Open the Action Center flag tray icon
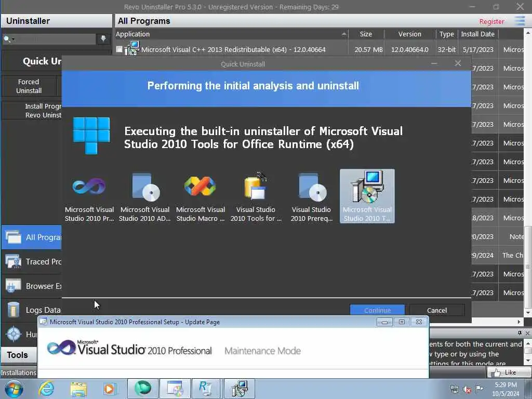This screenshot has height=399, width=532. tap(479, 389)
